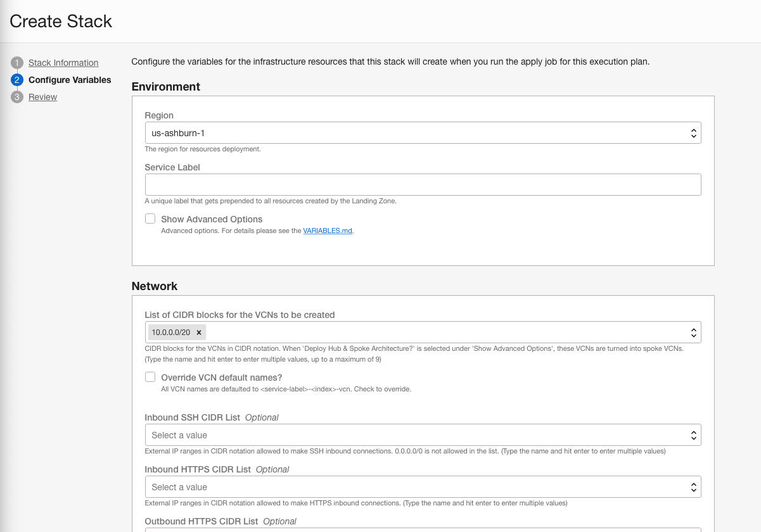Click the step 1 numbered circle
This screenshot has width=761, height=532.
[18, 63]
